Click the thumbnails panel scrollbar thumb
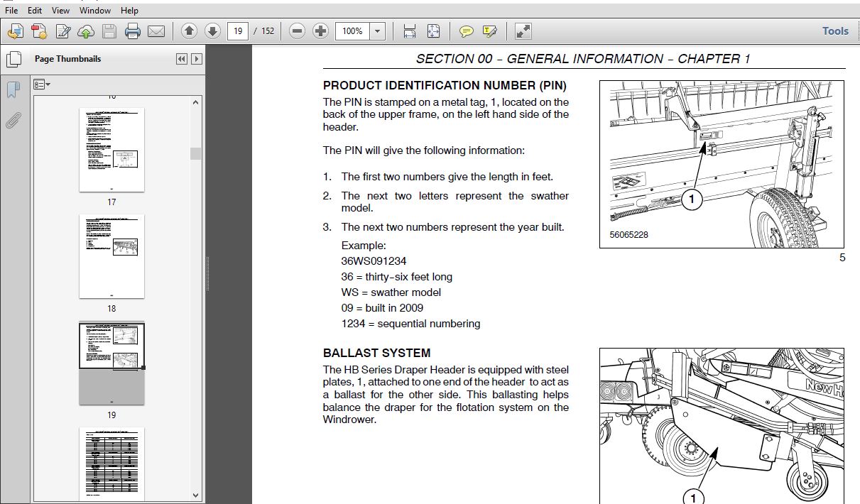The image size is (860, 504). pos(195,153)
